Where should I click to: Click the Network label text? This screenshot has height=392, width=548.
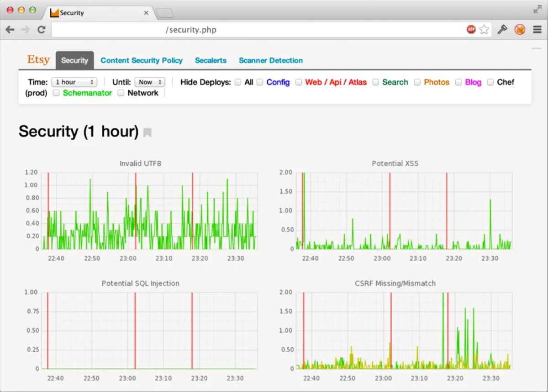(x=143, y=93)
